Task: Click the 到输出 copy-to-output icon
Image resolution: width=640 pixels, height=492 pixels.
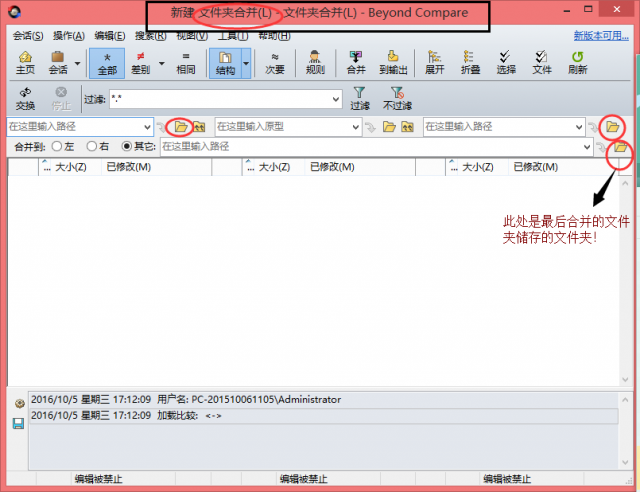Action: tap(393, 63)
